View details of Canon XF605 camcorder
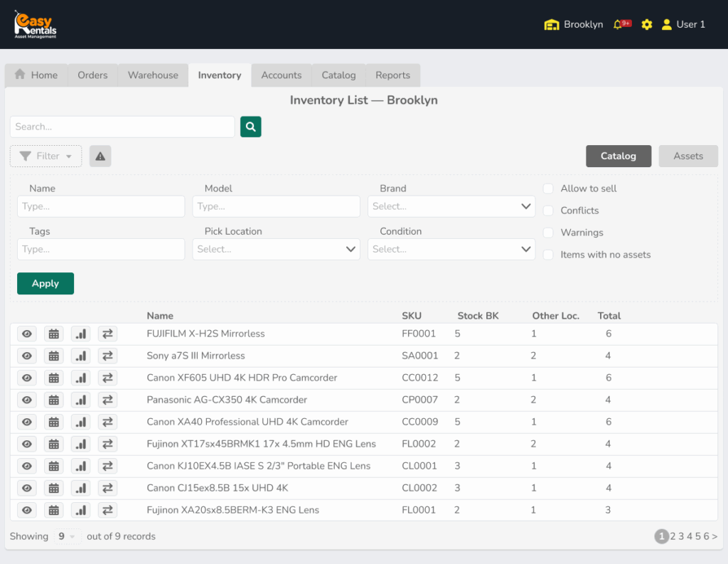 27,378
